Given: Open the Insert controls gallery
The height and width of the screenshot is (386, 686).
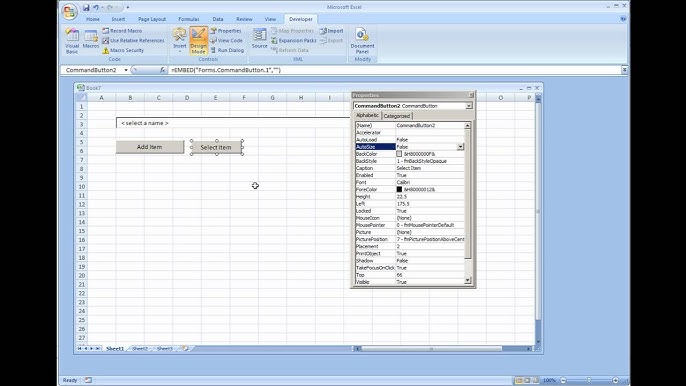Looking at the screenshot, I should (179, 40).
